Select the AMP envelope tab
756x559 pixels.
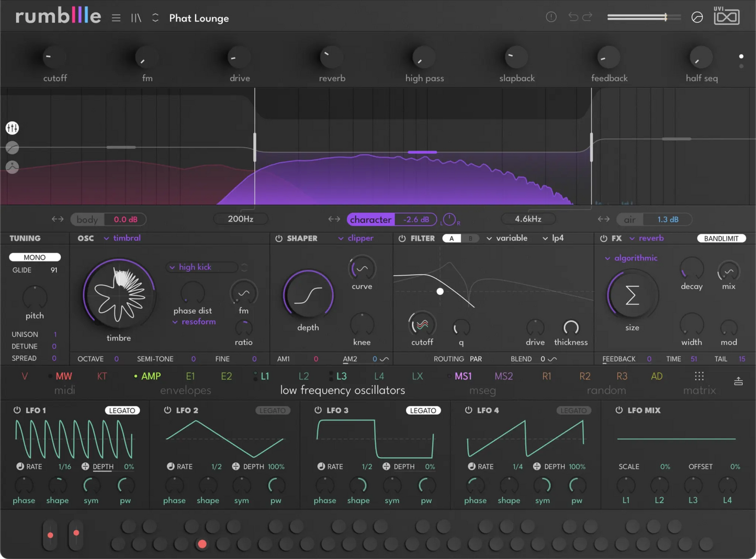pyautogui.click(x=151, y=376)
